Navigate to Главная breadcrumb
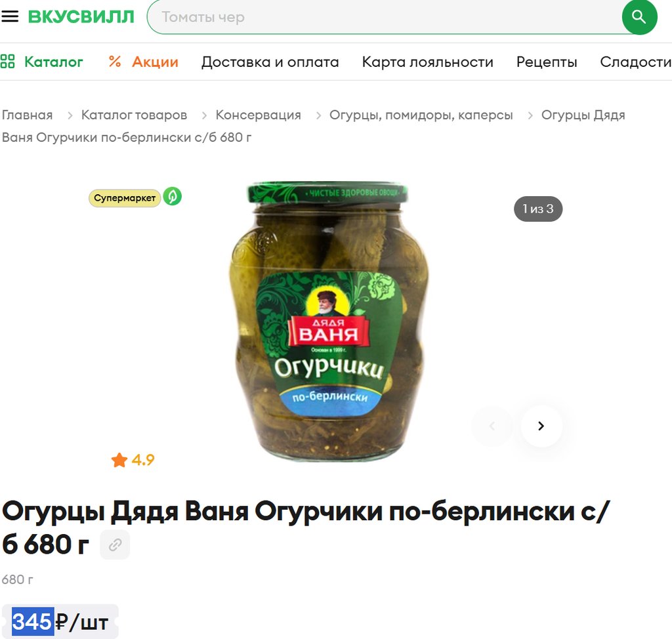The width and height of the screenshot is (672, 639). (27, 115)
